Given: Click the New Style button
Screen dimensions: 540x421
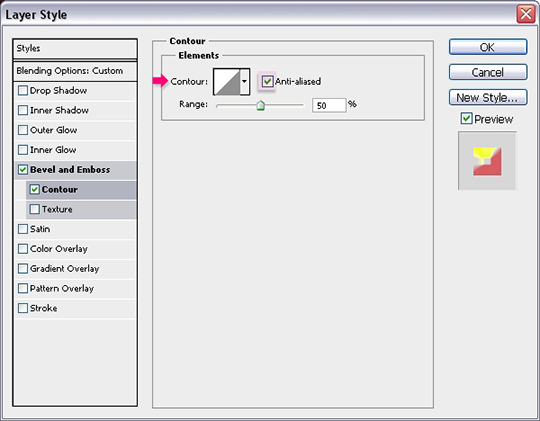Looking at the screenshot, I should [x=488, y=97].
